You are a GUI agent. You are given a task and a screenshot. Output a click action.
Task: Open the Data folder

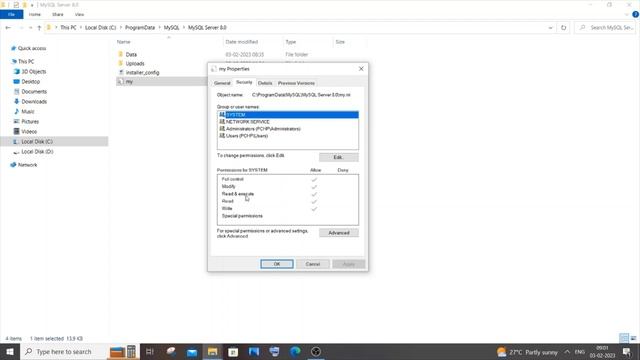pyautogui.click(x=131, y=54)
